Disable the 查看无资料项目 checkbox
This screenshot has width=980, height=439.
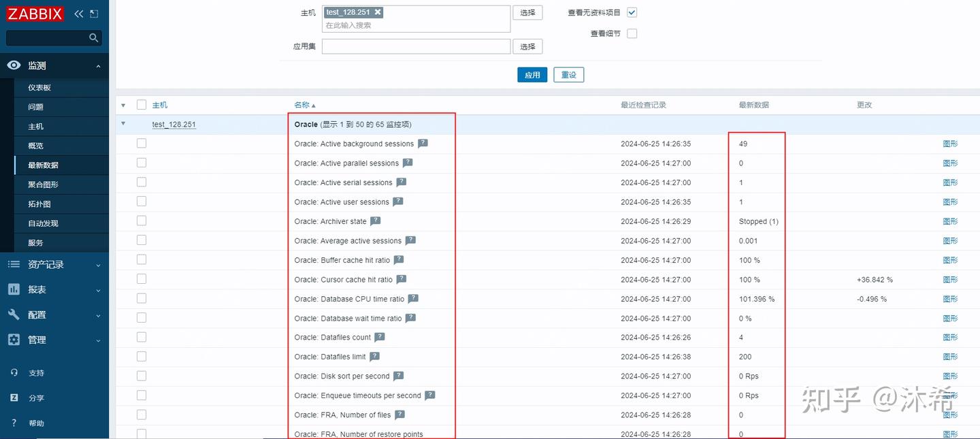pyautogui.click(x=632, y=12)
